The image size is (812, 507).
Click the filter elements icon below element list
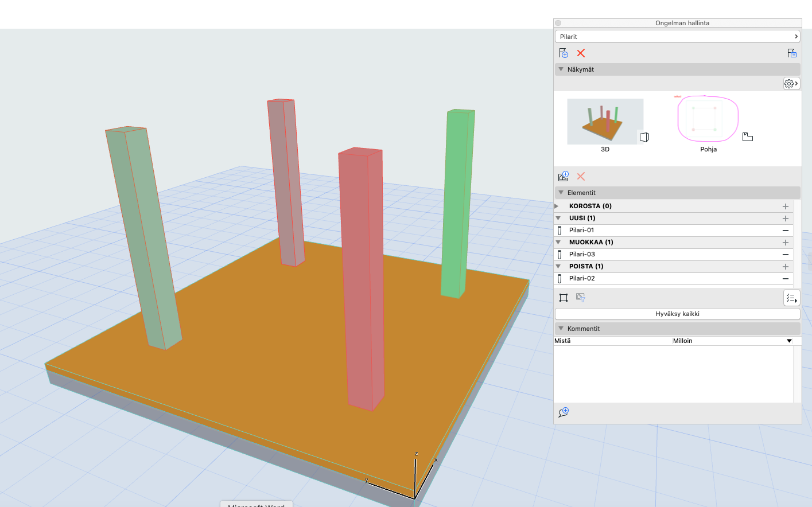pyautogui.click(x=581, y=298)
